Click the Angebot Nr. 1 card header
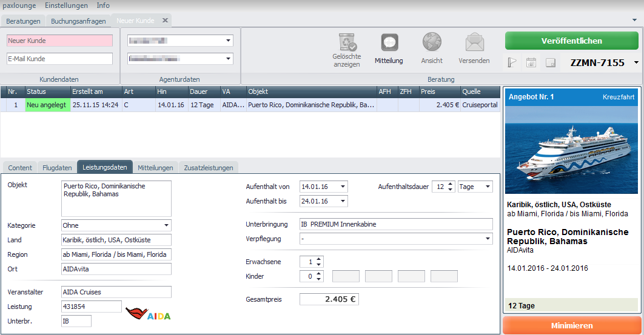The height and width of the screenshot is (335, 644). [571, 97]
